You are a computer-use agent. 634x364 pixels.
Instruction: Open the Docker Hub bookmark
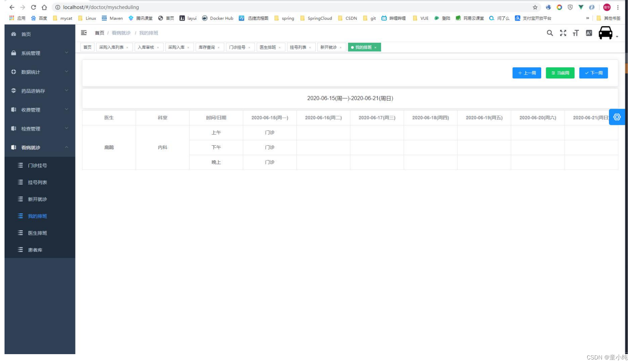tap(218, 18)
